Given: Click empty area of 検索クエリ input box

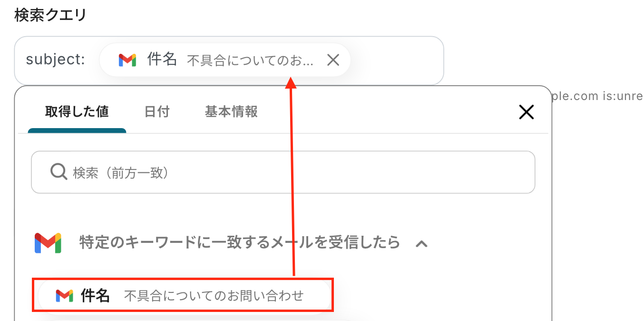Looking at the screenshot, I should [397, 60].
